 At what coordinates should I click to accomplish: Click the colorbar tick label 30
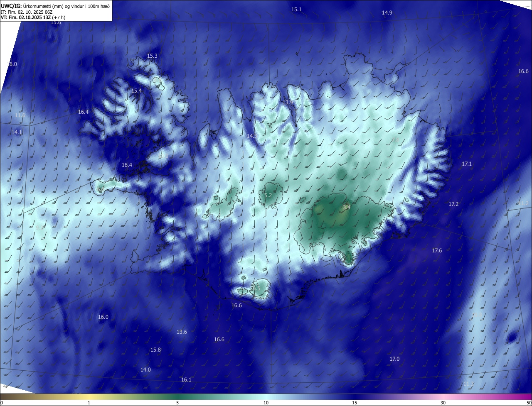[x=443, y=403]
